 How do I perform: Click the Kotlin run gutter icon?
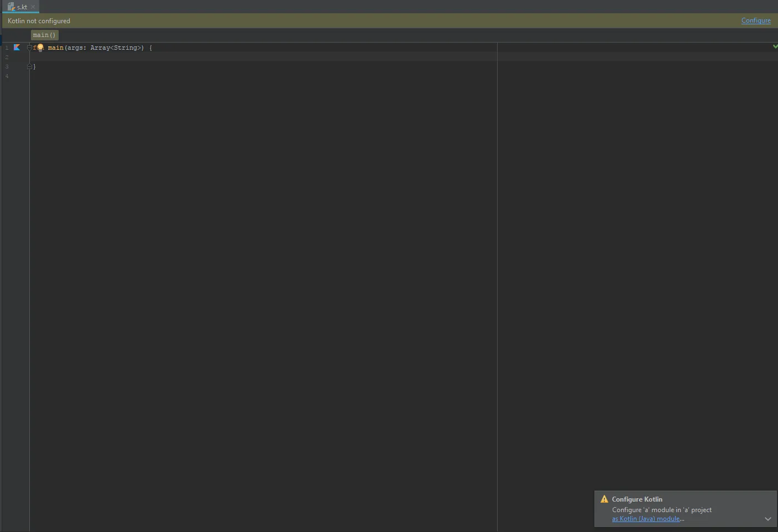point(17,48)
